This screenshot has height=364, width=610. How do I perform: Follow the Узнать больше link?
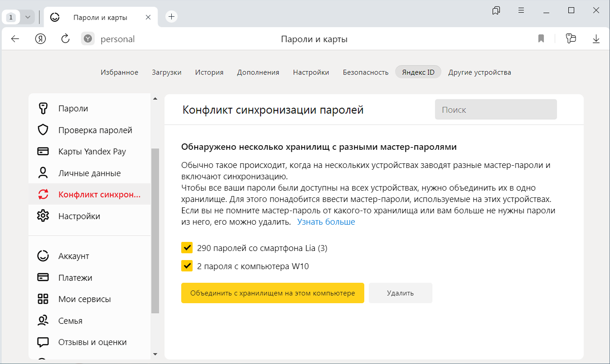326,222
